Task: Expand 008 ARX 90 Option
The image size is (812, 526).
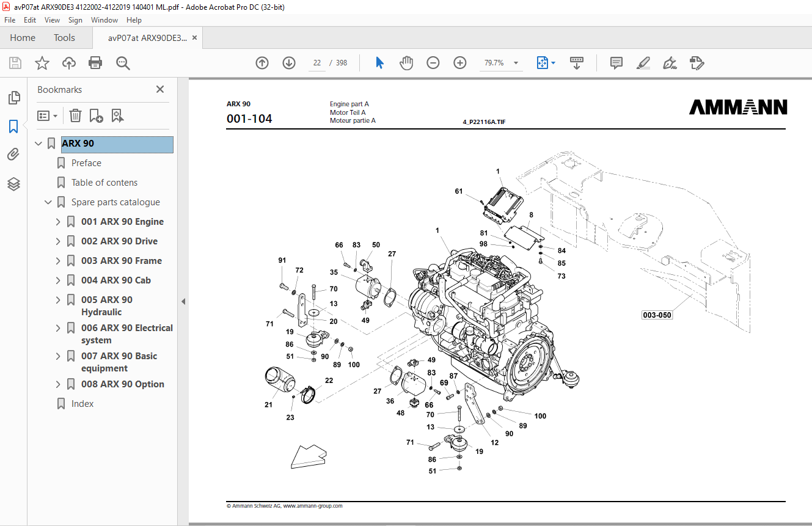Action: (x=58, y=384)
